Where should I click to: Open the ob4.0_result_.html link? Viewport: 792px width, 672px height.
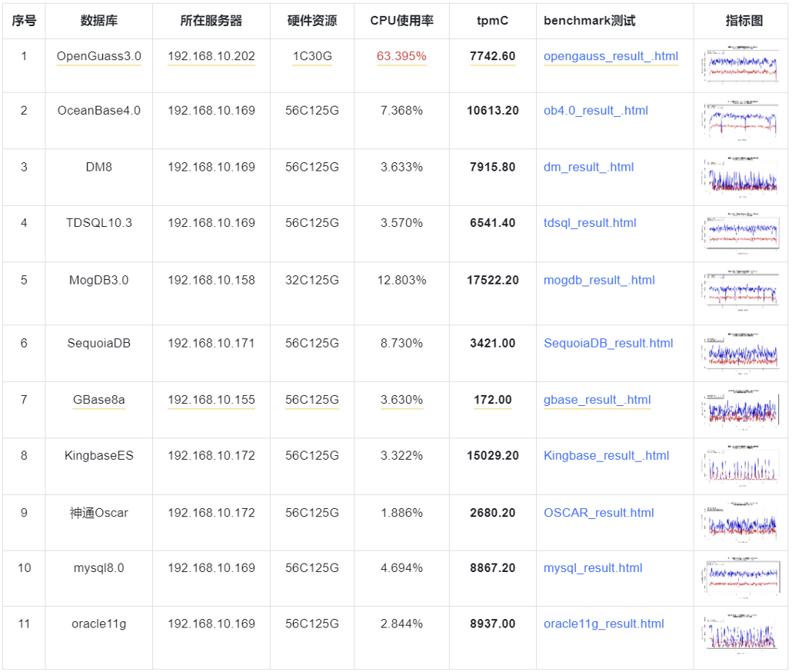pos(595,111)
